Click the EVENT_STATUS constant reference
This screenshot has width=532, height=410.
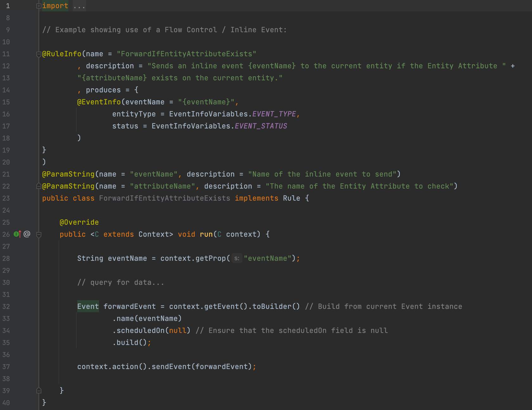coord(261,126)
